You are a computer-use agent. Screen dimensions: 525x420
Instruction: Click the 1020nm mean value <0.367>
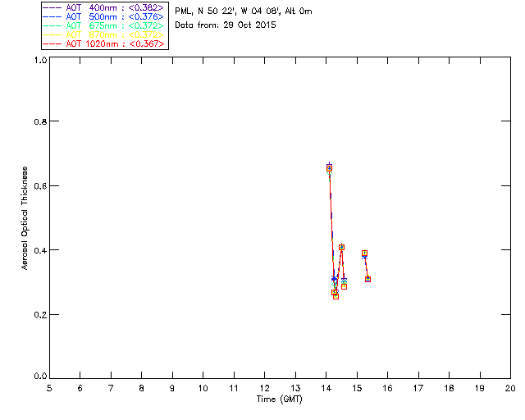coord(147,43)
